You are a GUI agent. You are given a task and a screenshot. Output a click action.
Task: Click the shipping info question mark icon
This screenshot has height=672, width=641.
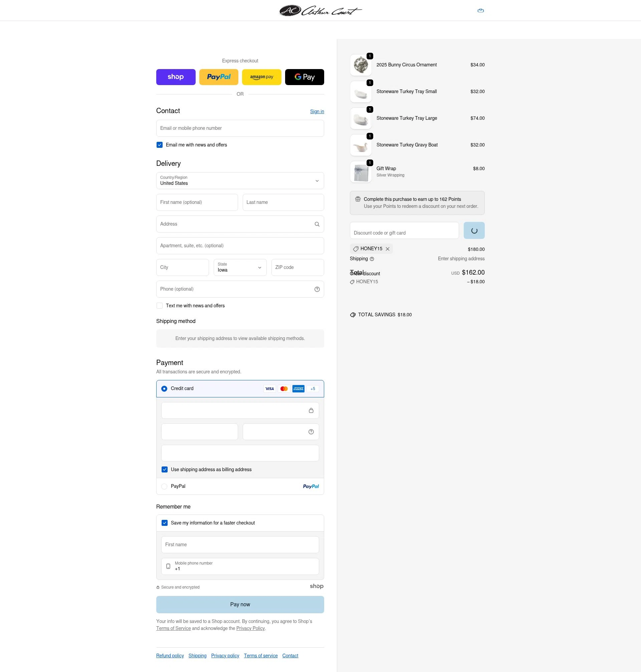pyautogui.click(x=372, y=259)
